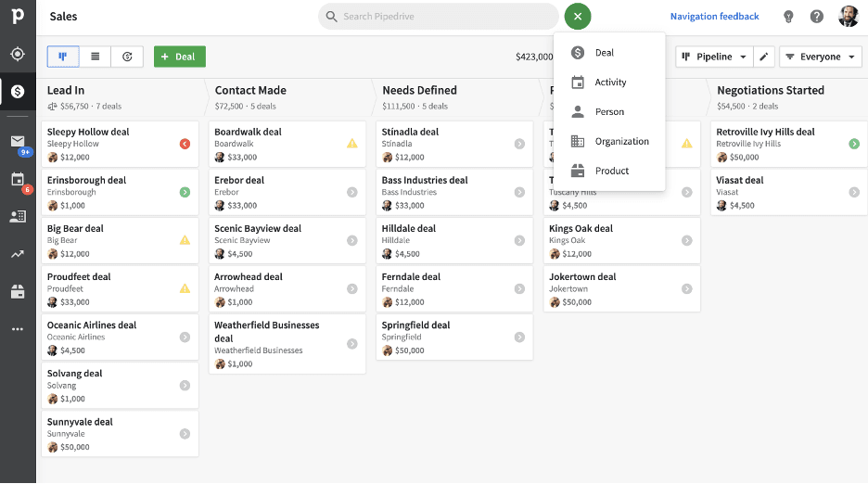Open Products briefcase icon in sidebar

pos(18,291)
